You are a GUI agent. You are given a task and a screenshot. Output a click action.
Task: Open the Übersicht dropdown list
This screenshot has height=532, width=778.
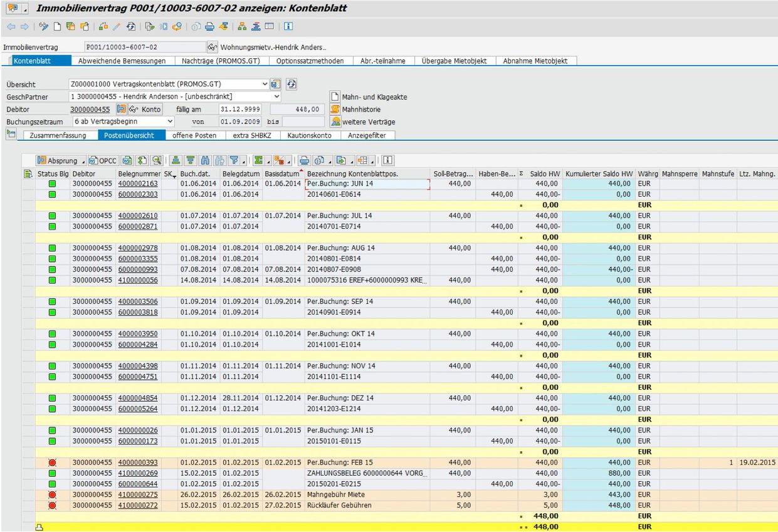click(x=265, y=84)
